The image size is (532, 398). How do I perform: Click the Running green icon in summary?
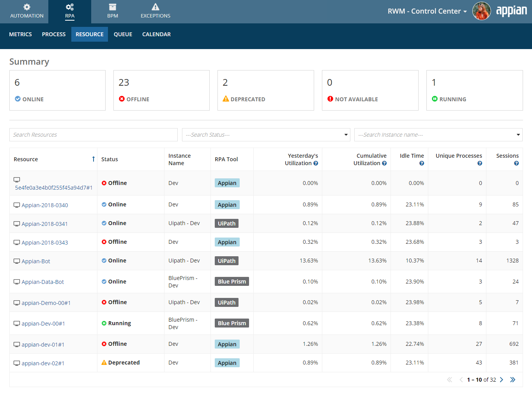[x=435, y=99]
